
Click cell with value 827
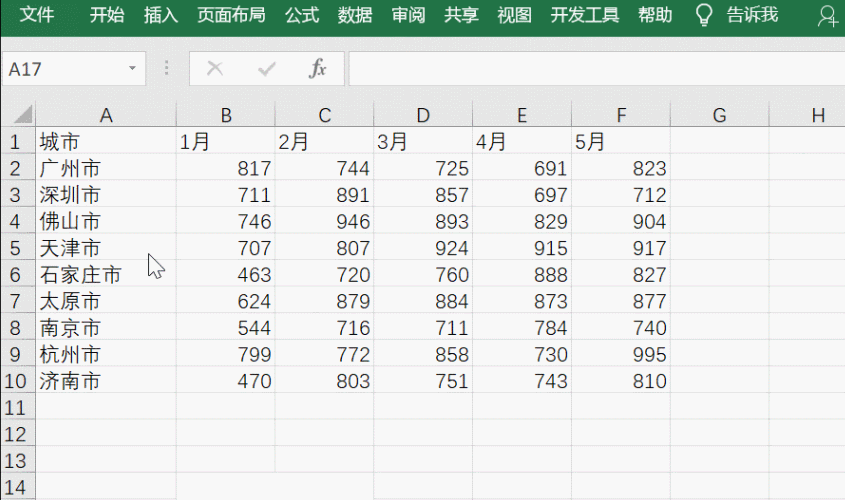click(x=621, y=274)
